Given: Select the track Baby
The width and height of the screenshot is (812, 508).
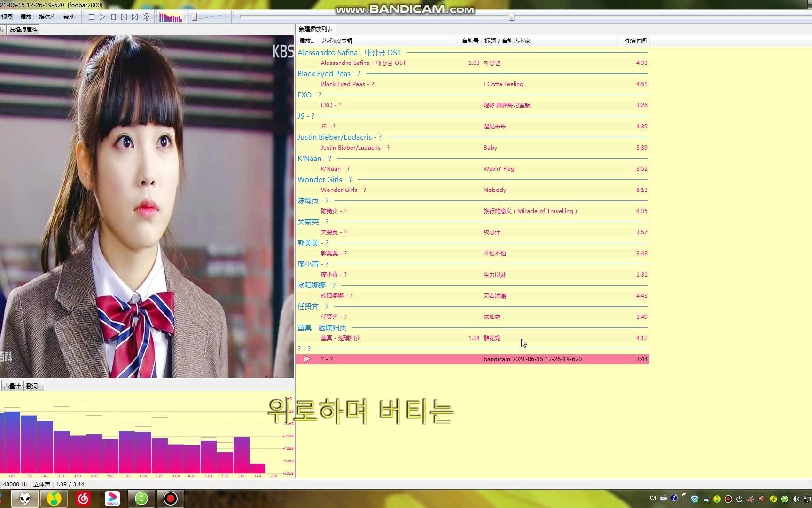Looking at the screenshot, I should [x=472, y=148].
